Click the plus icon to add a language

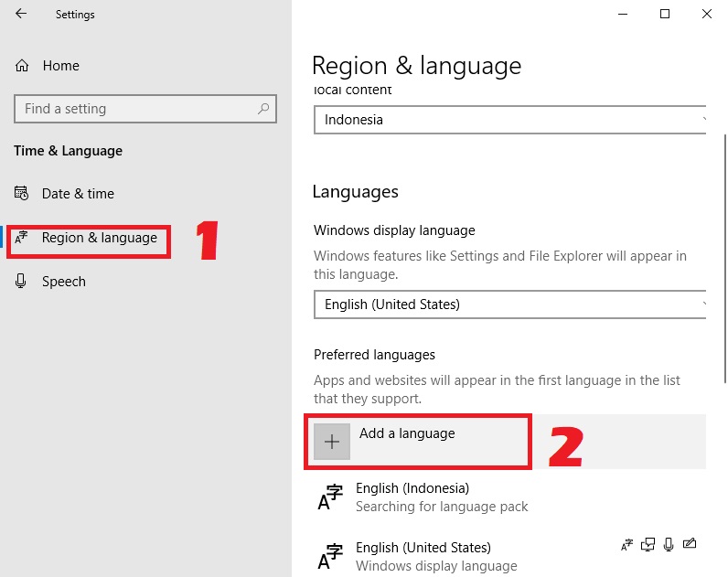tap(332, 442)
